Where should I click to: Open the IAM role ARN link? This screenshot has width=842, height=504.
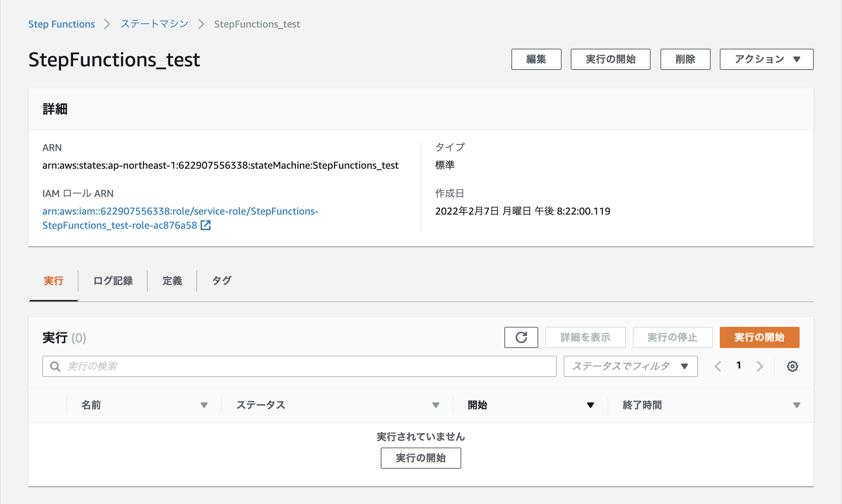pyautogui.click(x=180, y=218)
